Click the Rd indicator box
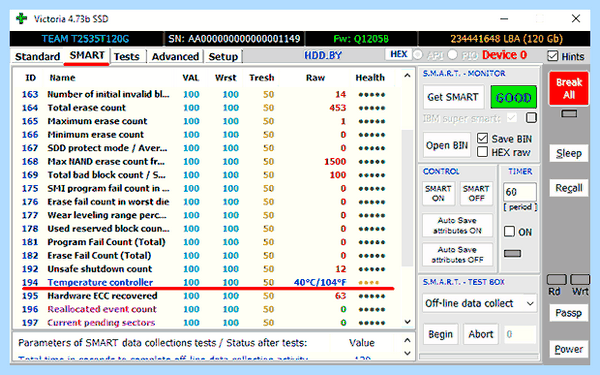The width and height of the screenshot is (600, 375). click(556, 279)
